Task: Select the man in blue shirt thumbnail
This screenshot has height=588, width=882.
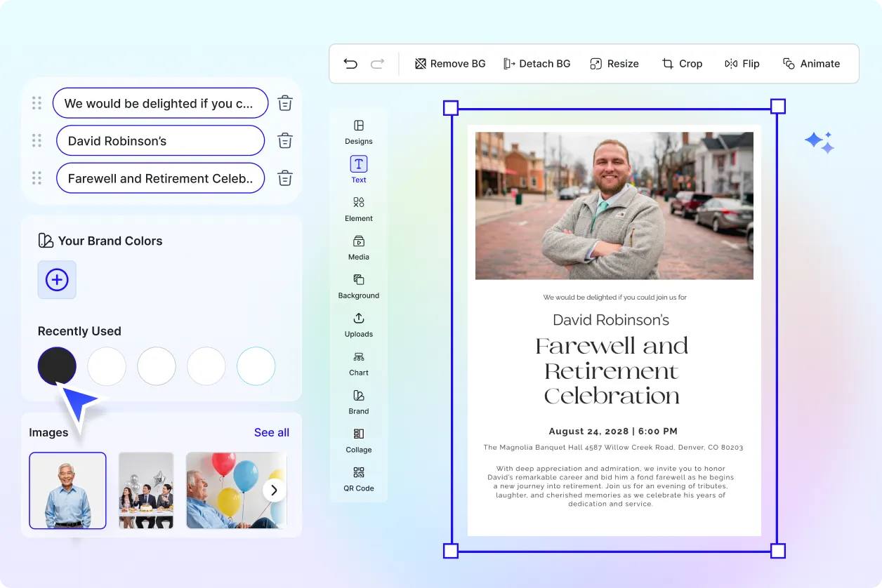Action: tap(67, 490)
